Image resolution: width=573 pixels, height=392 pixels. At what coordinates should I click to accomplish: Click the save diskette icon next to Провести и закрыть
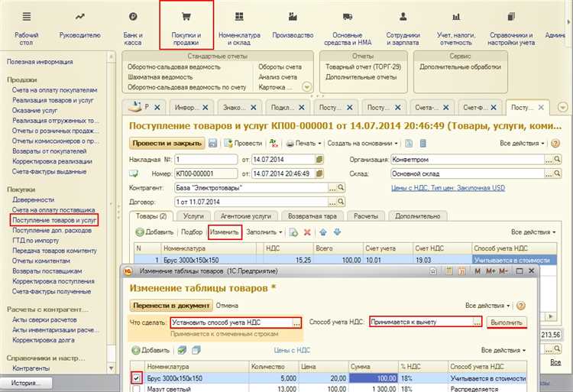pos(212,143)
